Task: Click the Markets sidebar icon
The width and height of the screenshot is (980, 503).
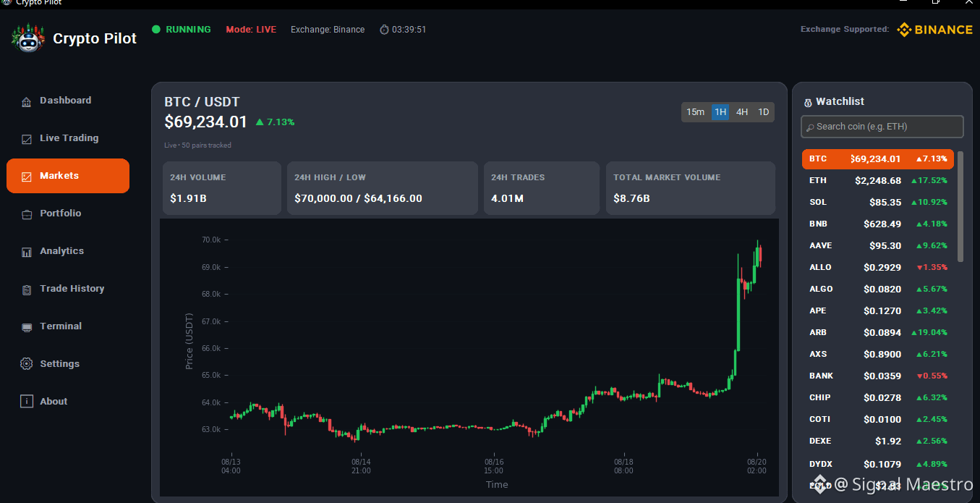Action: 27,177
